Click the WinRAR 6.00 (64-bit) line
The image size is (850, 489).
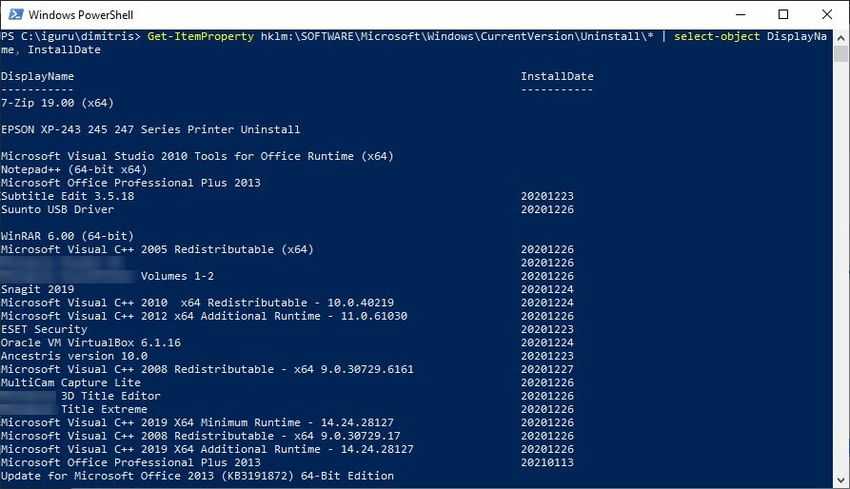67,236
